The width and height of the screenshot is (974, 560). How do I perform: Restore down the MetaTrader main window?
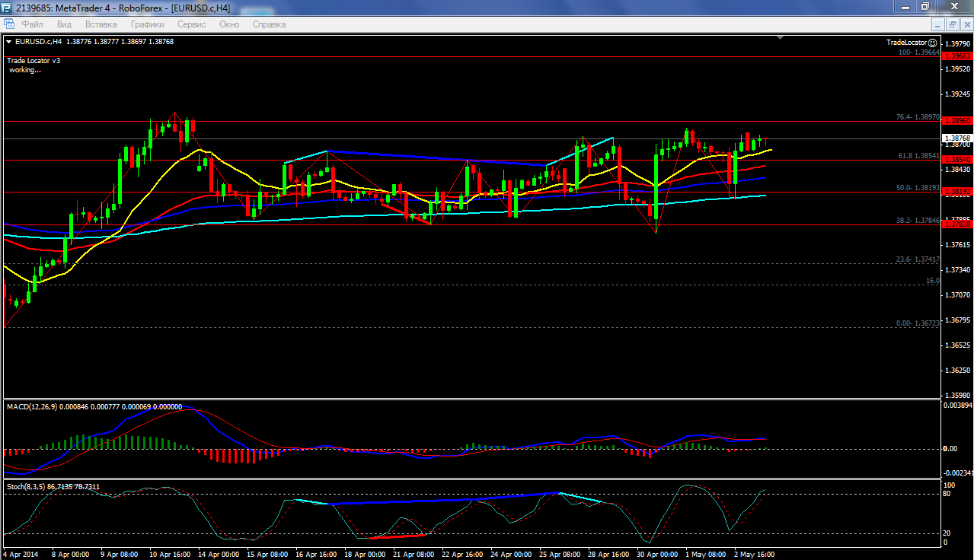point(925,7)
